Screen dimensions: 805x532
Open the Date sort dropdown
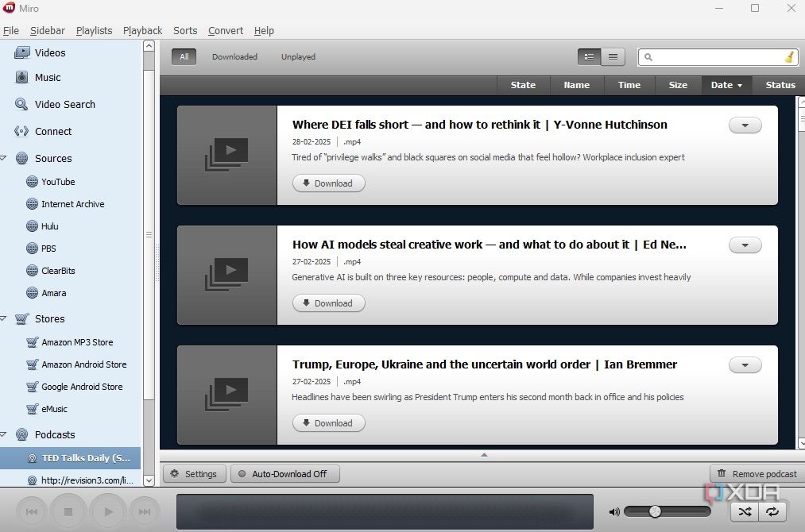(726, 85)
